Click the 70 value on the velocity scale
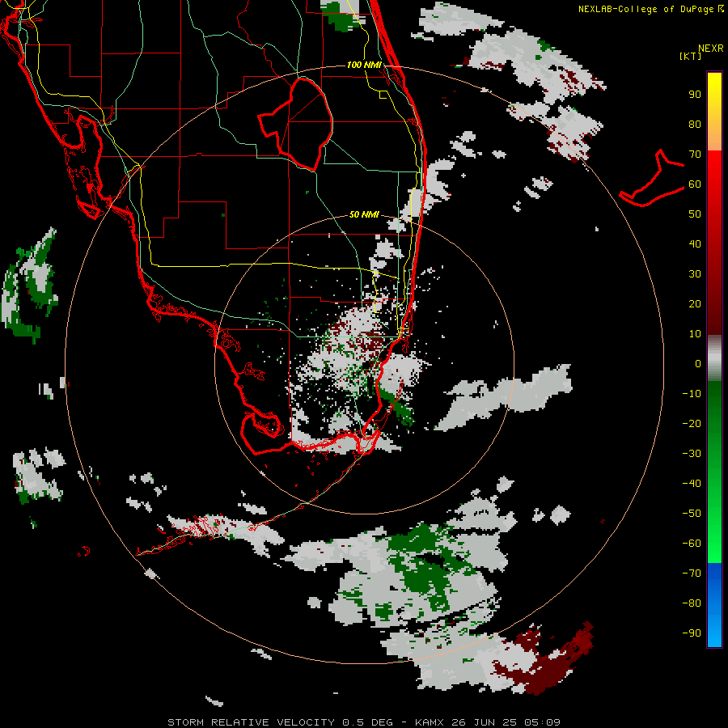The width and height of the screenshot is (728, 728). (x=695, y=154)
